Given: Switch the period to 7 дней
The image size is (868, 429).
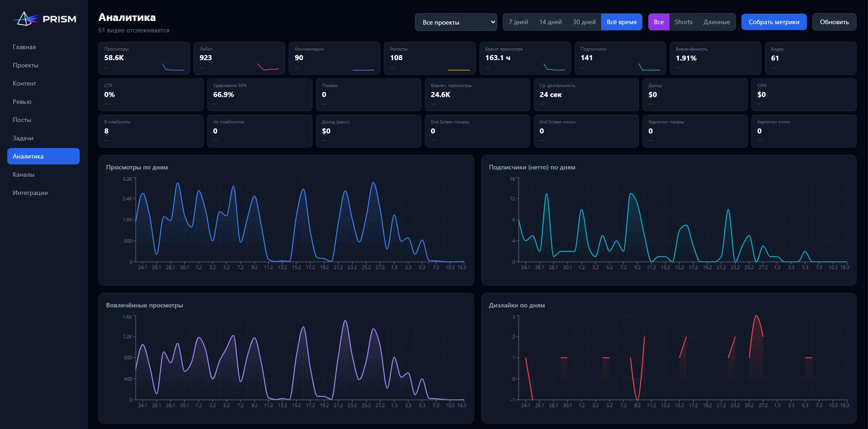Looking at the screenshot, I should 518,22.
